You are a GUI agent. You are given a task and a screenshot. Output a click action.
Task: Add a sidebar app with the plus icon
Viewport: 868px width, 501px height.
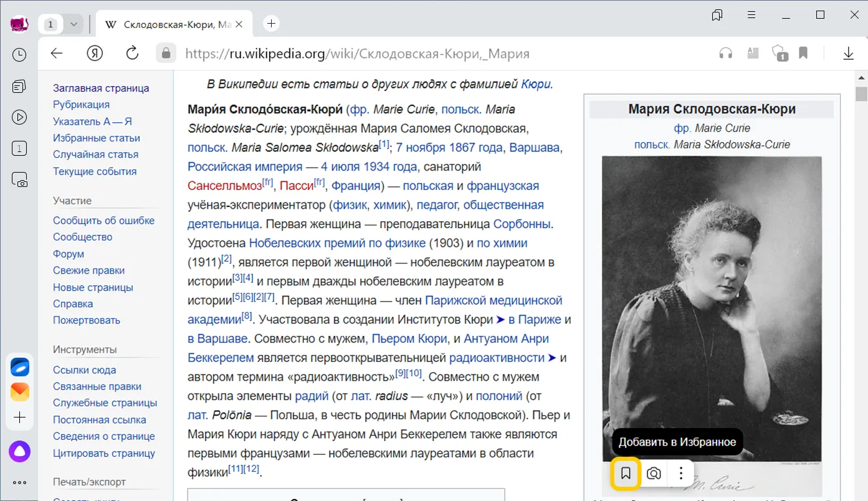pos(20,417)
